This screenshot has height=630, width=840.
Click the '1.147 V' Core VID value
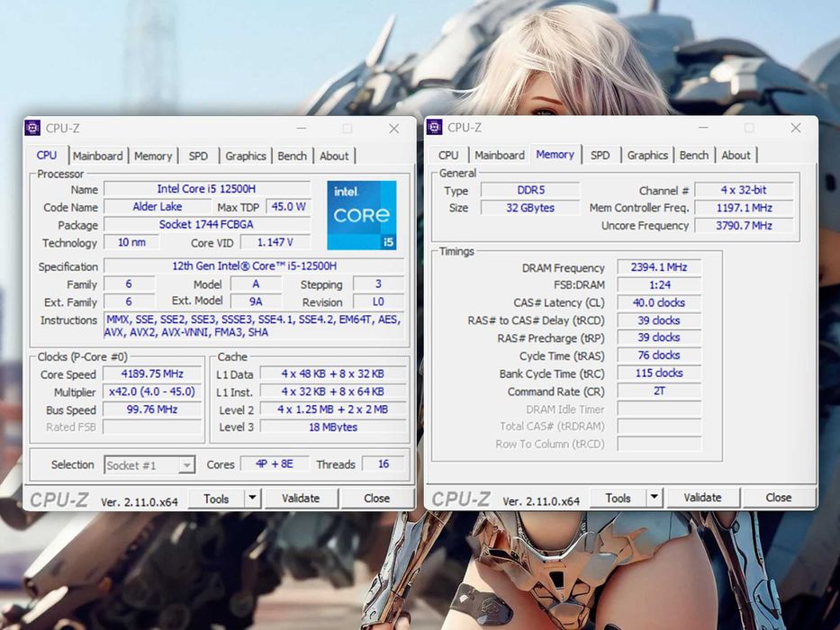point(275,243)
